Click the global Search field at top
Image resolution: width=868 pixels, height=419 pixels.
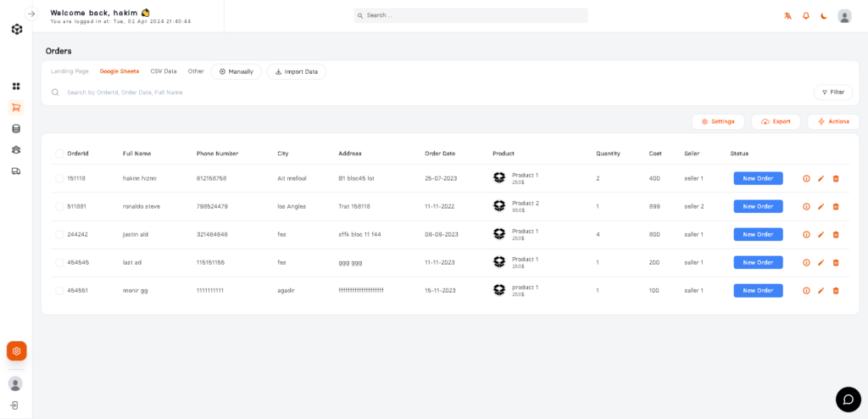[471, 15]
